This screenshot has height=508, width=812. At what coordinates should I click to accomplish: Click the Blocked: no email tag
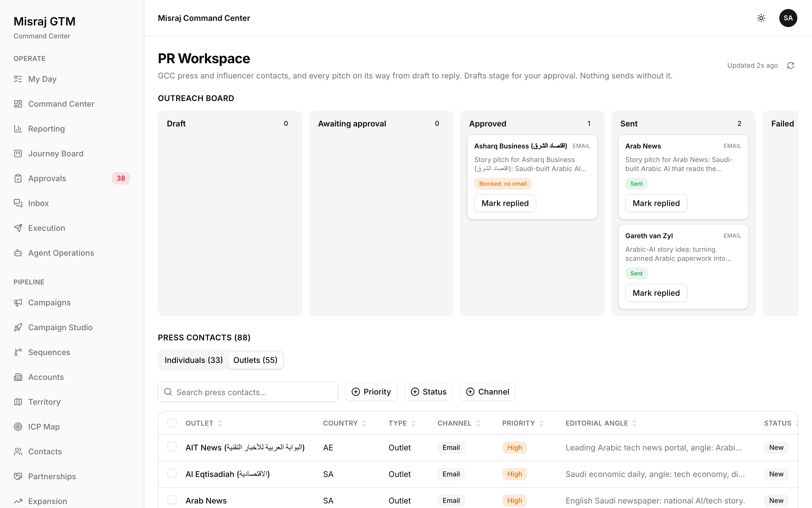503,184
